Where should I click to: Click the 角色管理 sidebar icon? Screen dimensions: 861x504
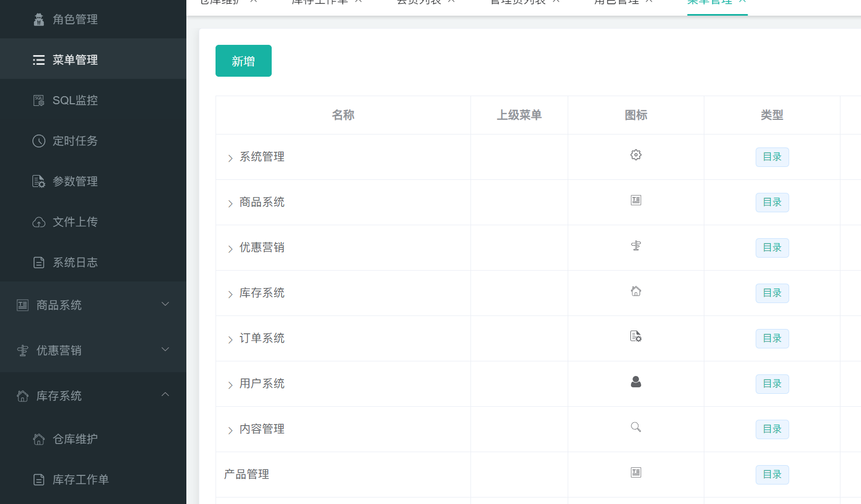[x=39, y=19]
